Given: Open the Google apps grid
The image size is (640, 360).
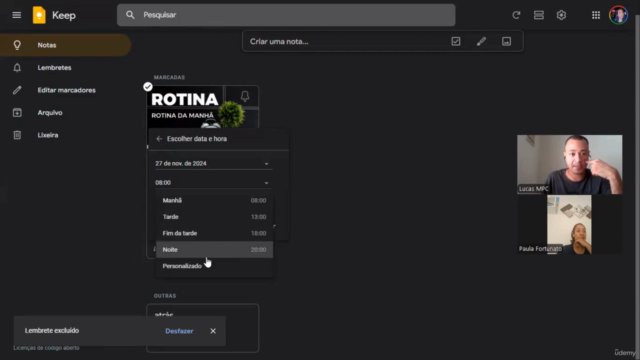Looking at the screenshot, I should coord(596,15).
